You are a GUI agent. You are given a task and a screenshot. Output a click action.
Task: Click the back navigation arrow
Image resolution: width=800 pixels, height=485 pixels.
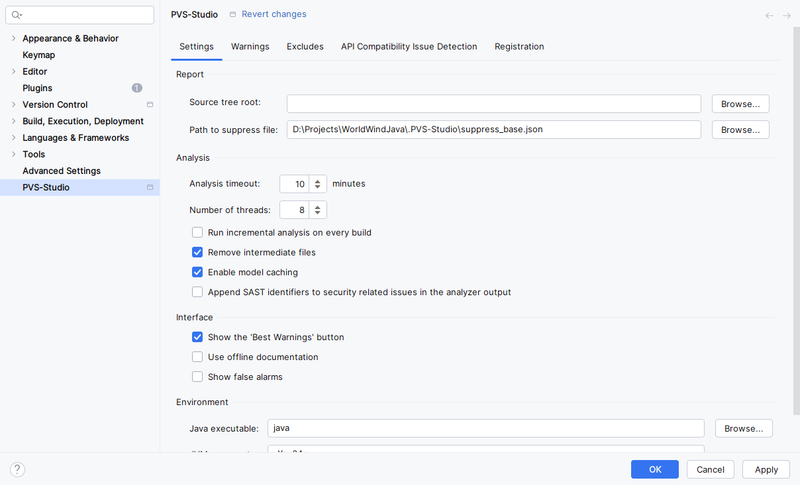769,15
